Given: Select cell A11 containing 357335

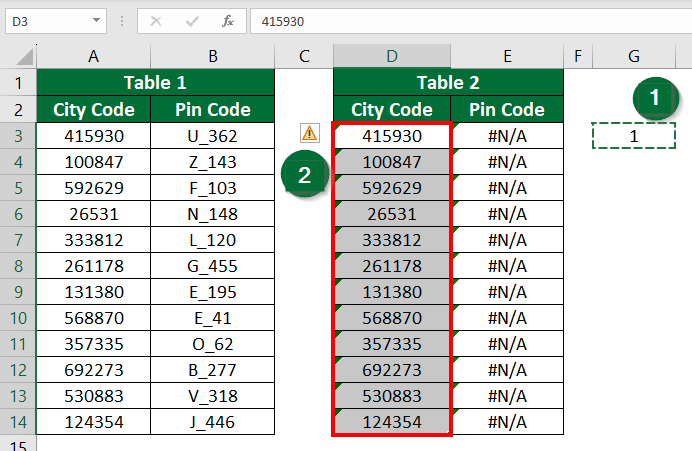Looking at the screenshot, I should (x=94, y=344).
